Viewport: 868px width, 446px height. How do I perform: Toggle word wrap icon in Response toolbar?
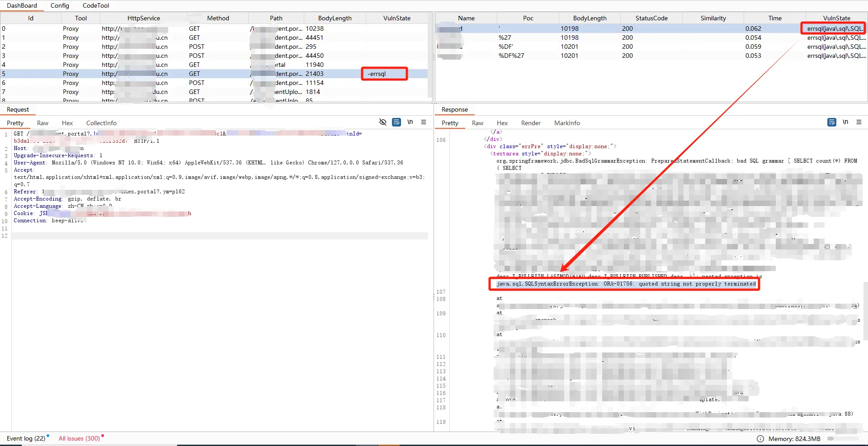[x=832, y=122]
